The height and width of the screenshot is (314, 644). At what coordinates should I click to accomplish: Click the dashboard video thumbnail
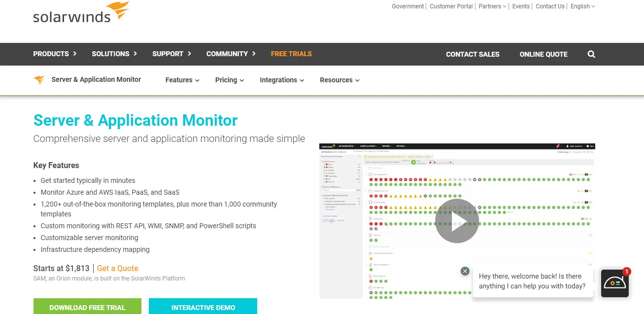pos(458,221)
